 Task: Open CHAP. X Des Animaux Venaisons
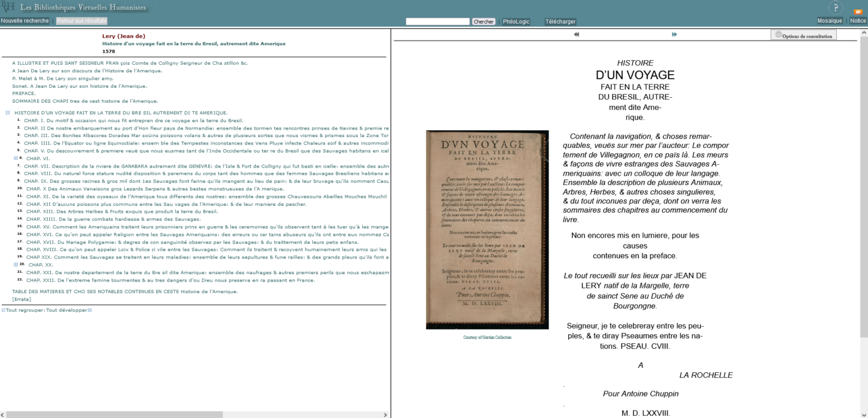tap(155, 188)
